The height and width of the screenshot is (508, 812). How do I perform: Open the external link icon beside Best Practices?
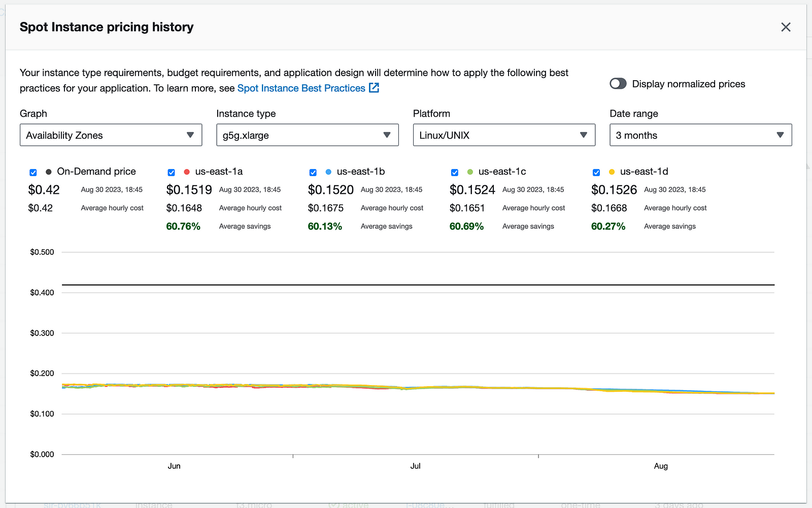(x=374, y=88)
